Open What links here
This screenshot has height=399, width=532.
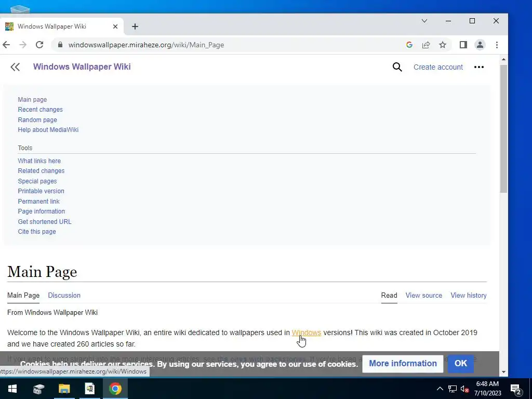39,161
